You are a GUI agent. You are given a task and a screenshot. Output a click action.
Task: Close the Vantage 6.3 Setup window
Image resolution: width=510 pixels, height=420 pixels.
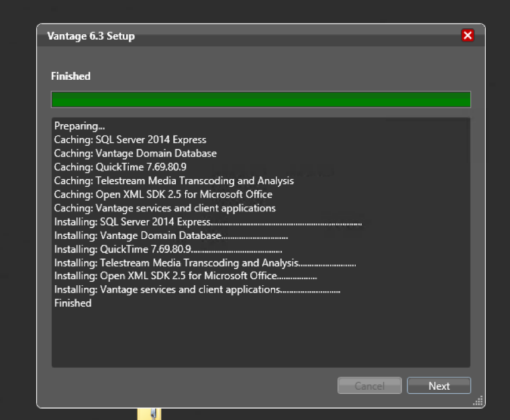click(x=468, y=35)
